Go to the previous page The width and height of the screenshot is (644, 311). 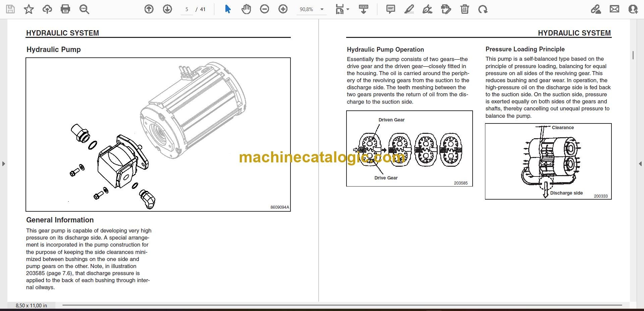point(149,9)
